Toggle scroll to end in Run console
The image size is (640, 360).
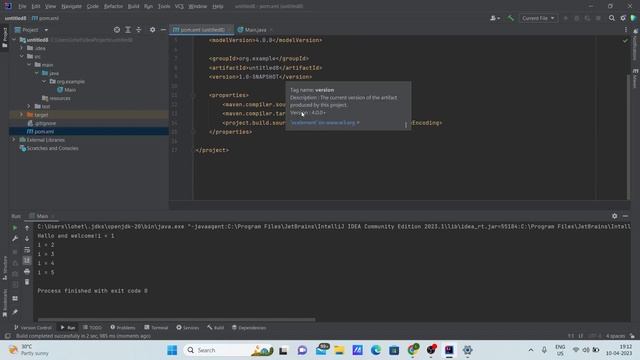27,260
